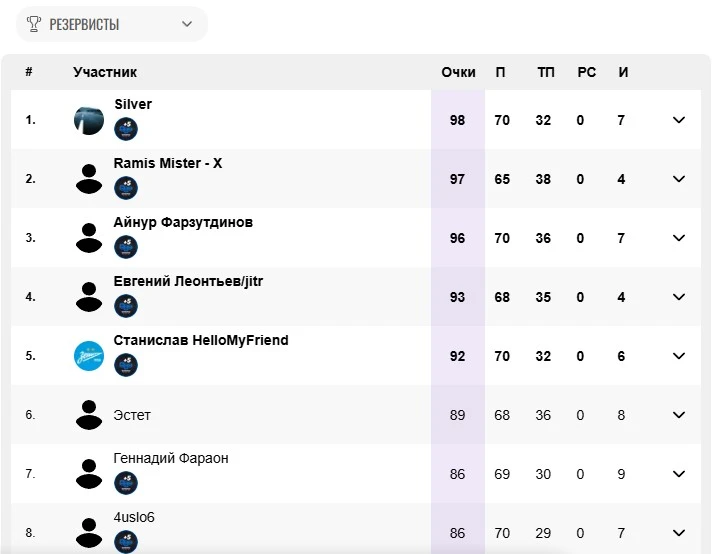Click the badge under Ramis Mister - X
720x554 pixels.
click(126, 188)
